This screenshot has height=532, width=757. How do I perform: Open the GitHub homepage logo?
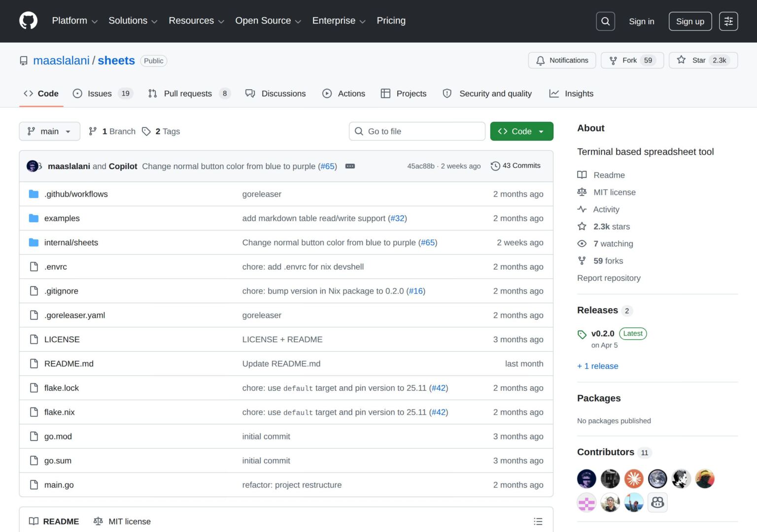28,21
